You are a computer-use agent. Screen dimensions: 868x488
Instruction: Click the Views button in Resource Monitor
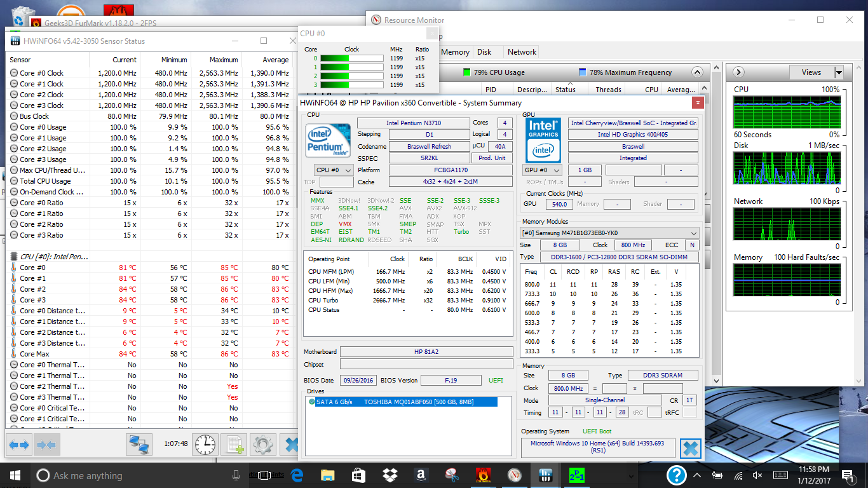click(811, 72)
